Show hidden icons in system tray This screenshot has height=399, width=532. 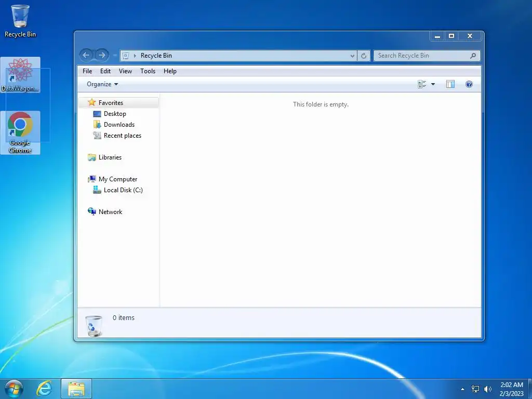pyautogui.click(x=462, y=389)
